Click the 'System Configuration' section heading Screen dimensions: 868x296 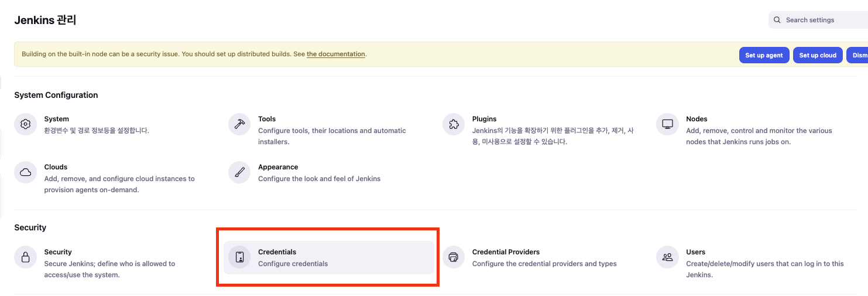[56, 95]
